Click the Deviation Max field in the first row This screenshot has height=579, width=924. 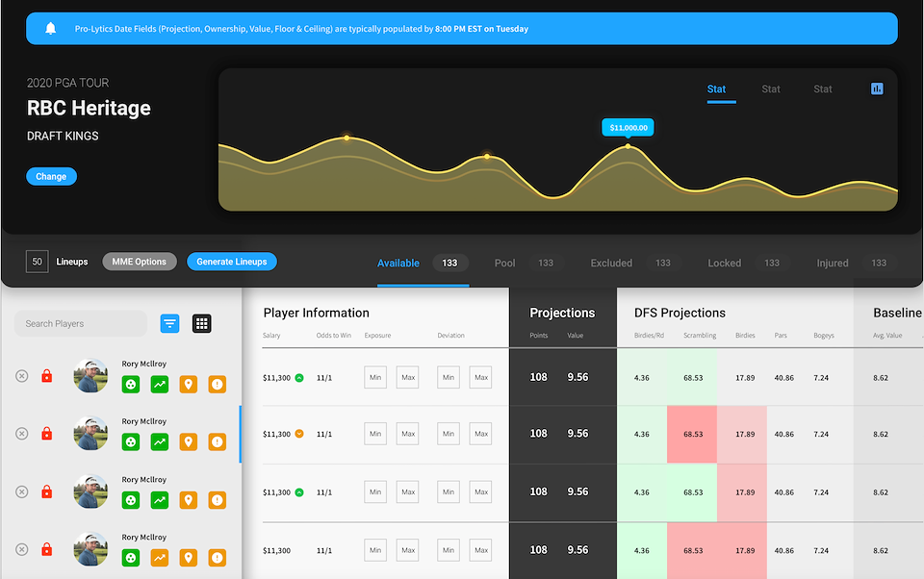point(481,378)
